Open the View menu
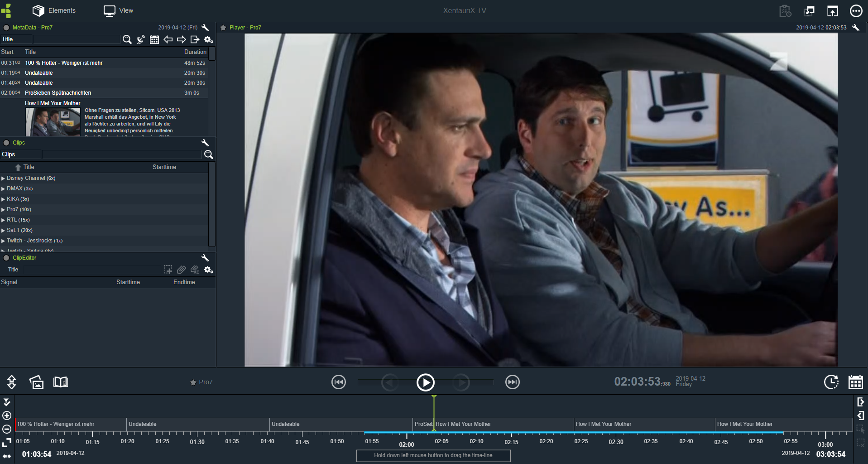This screenshot has height=464, width=868. [118, 10]
